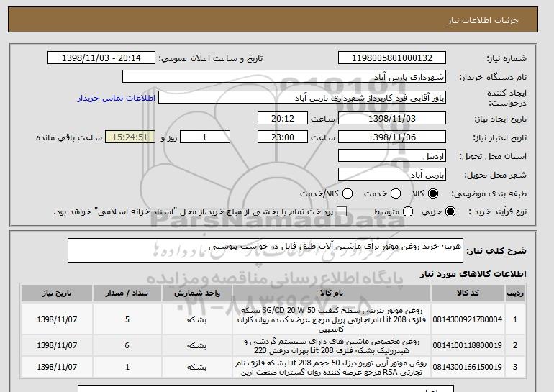Select the کالا/خدمت radio button
The height and width of the screenshot is (392, 554).
point(348,193)
